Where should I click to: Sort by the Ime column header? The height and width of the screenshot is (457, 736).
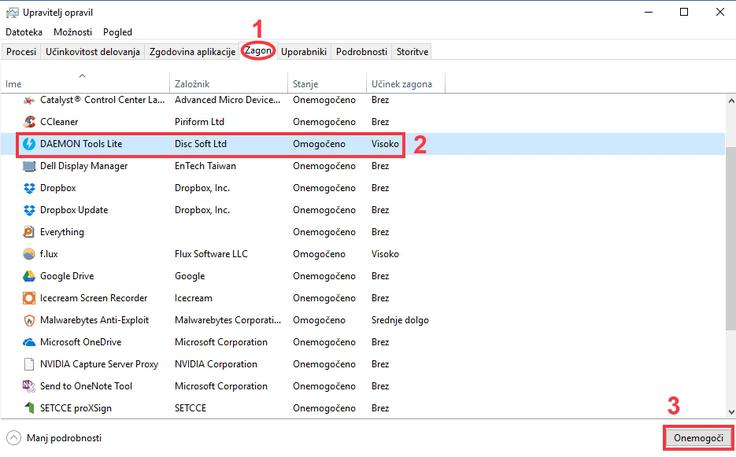pyautogui.click(x=84, y=83)
